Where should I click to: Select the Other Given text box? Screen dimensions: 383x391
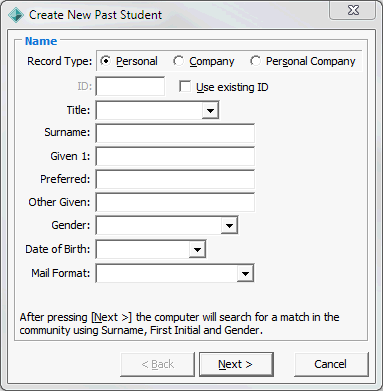coord(175,202)
